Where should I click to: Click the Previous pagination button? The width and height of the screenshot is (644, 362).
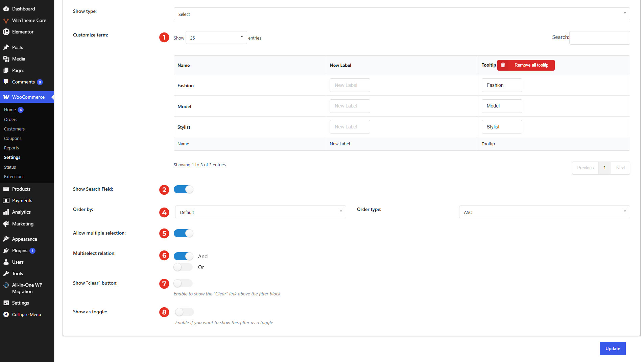pos(585,168)
